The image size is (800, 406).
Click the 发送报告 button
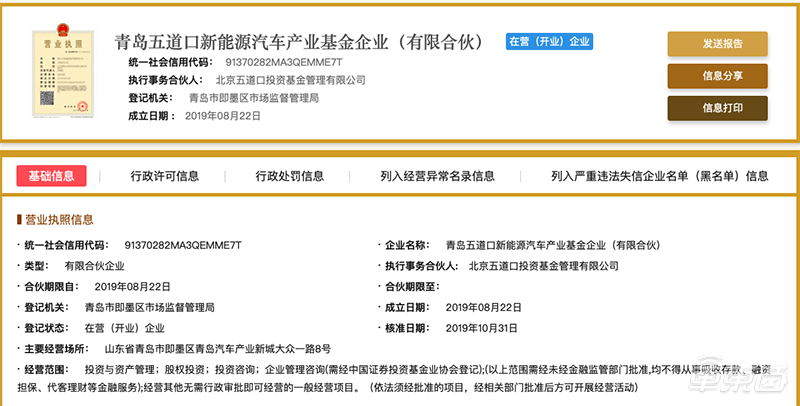tap(717, 44)
